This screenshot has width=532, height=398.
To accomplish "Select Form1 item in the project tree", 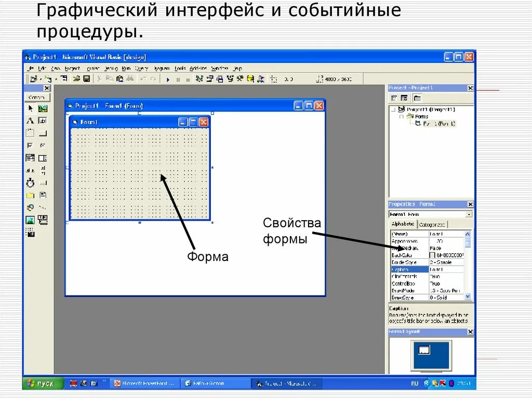I will click(x=439, y=123).
